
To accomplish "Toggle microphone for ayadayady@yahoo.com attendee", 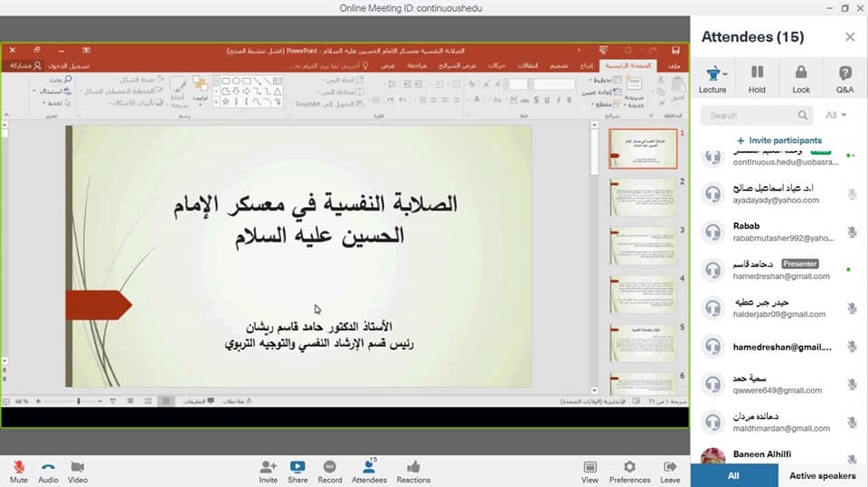I will click(852, 194).
